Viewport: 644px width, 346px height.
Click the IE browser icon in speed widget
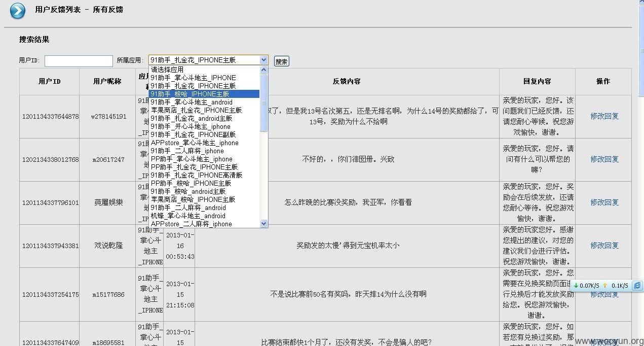tap(637, 286)
